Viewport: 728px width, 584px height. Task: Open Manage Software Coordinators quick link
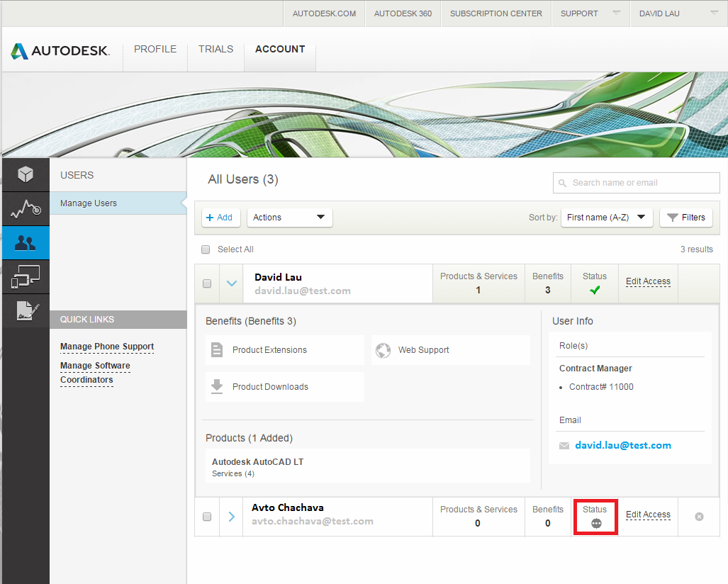click(x=95, y=373)
